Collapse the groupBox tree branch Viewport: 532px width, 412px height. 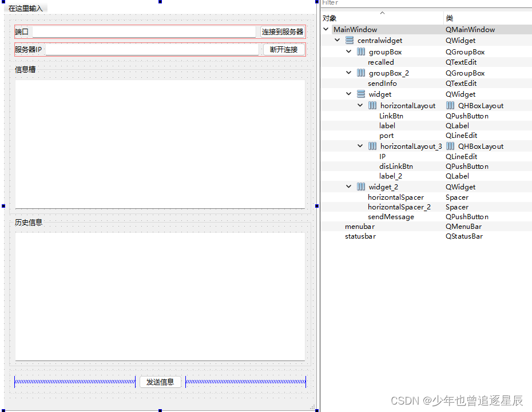tap(348, 51)
